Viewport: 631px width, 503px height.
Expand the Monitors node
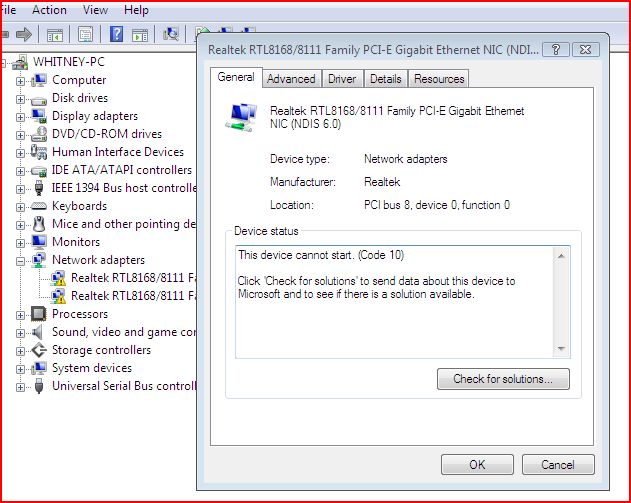tap(20, 243)
